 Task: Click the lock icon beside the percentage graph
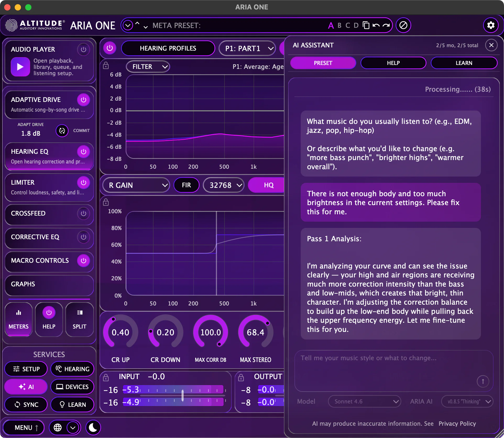click(106, 202)
